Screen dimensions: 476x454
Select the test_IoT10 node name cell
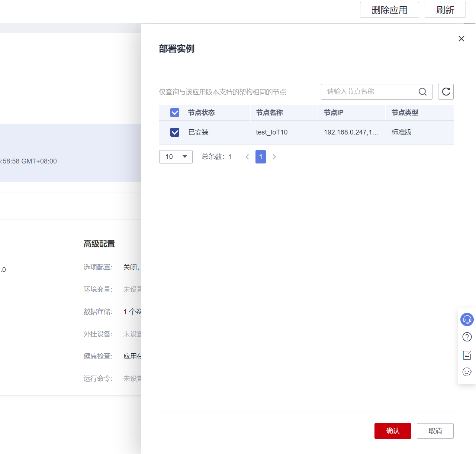coord(272,132)
